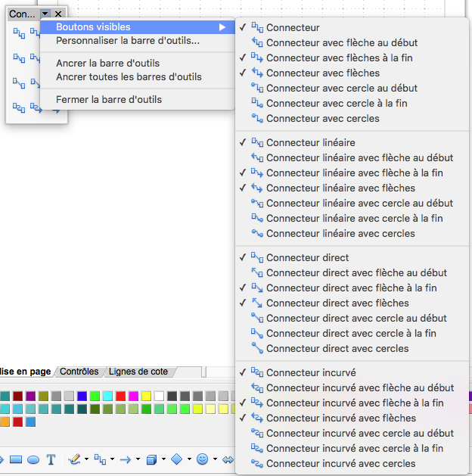The height and width of the screenshot is (476, 472).
Task: Open dropdown arrow next to Connector tool
Action: pyautogui.click(x=112, y=459)
